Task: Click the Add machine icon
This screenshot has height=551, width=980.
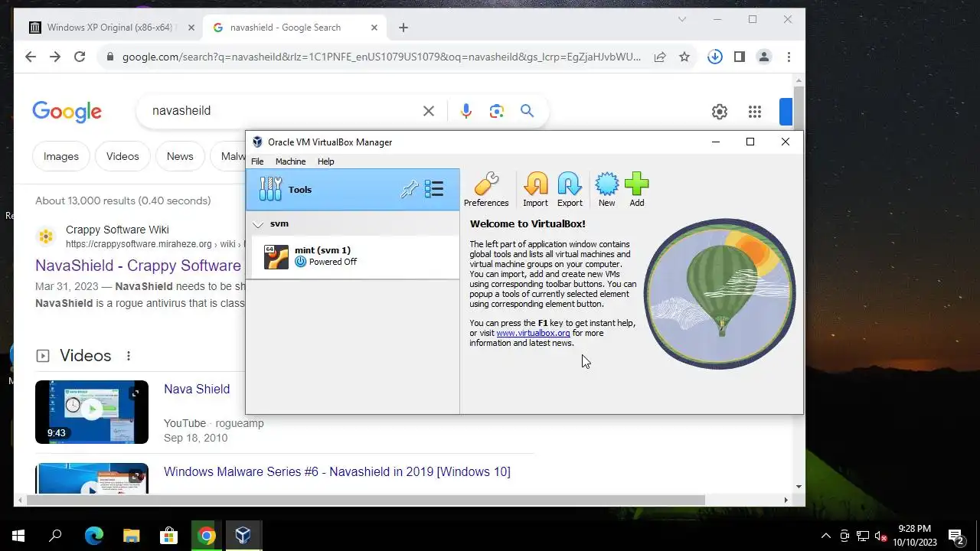Action: pos(636,190)
